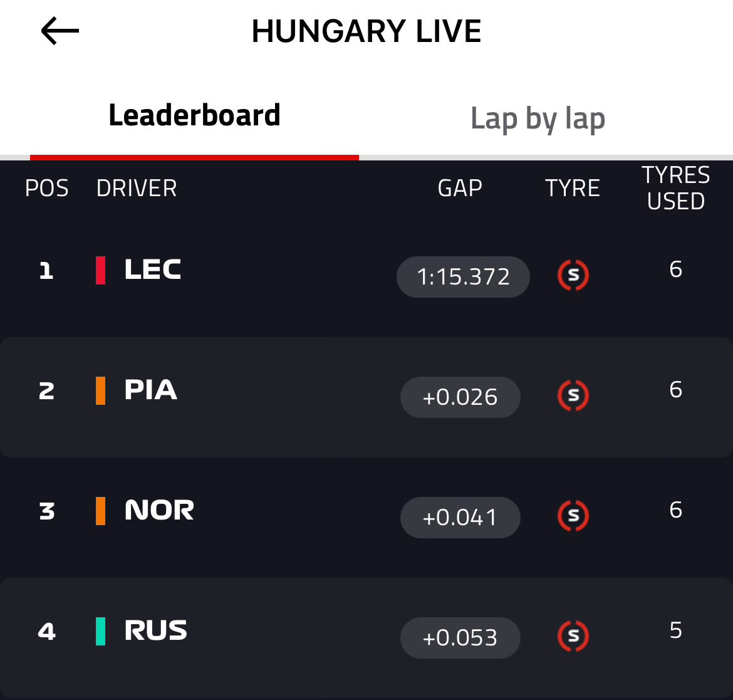Viewport: 733px width, 700px height.
Task: Select driver LEC in the leaderboard
Action: pos(153,270)
